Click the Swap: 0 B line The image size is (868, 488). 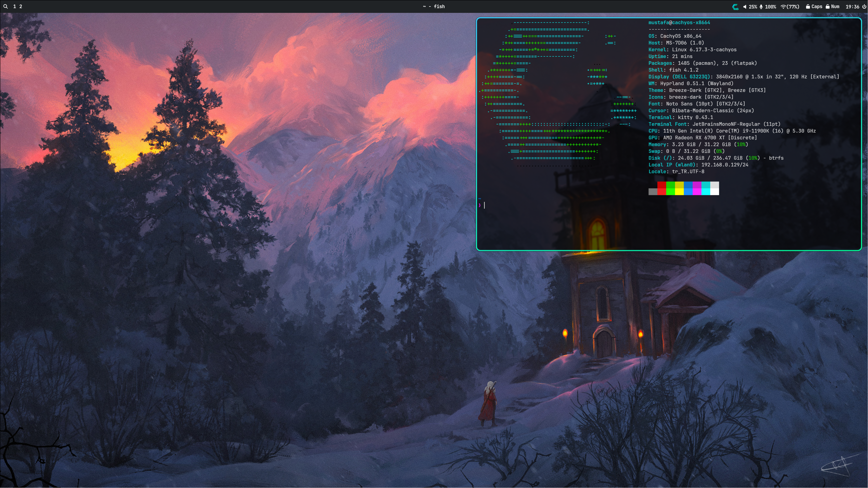pyautogui.click(x=686, y=151)
